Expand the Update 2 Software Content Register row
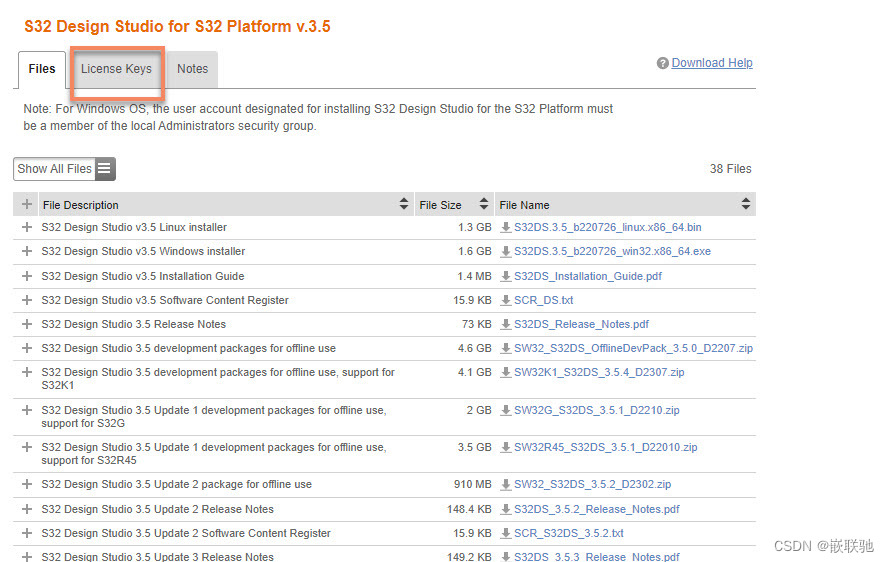This screenshot has height=562, width=889. [27, 533]
